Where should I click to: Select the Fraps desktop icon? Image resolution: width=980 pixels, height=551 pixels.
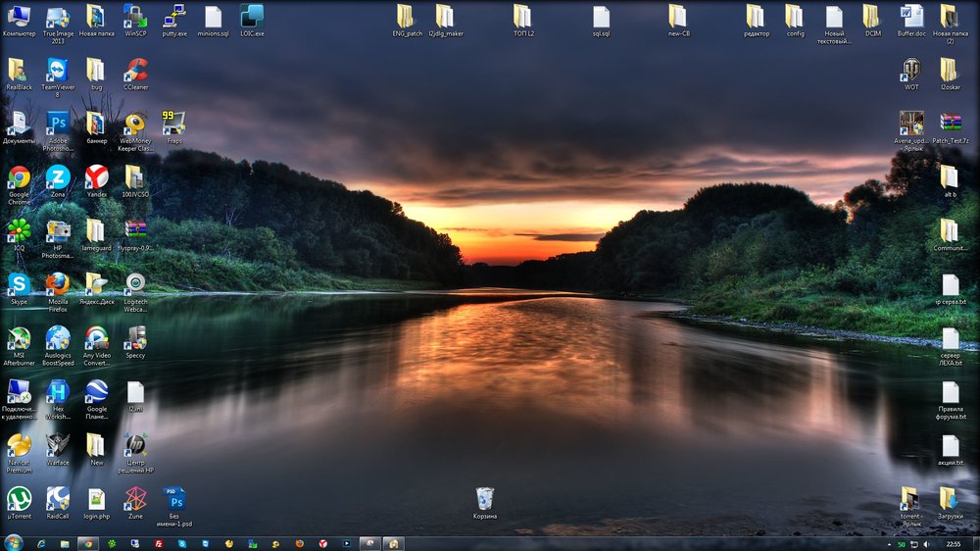point(173,124)
